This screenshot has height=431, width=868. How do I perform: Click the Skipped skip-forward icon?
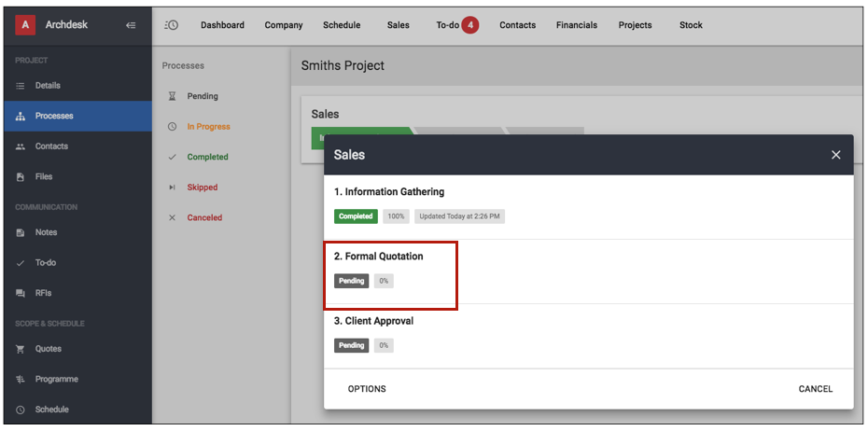click(172, 188)
